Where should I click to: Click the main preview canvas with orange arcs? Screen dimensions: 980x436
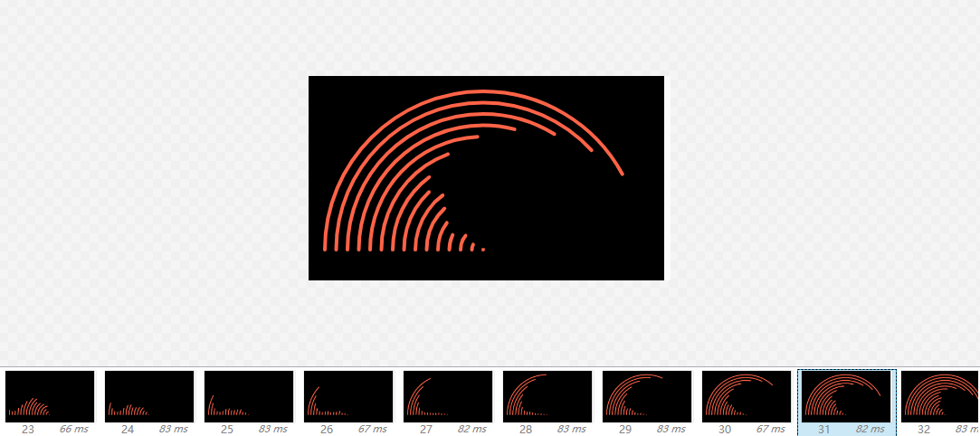pos(486,178)
